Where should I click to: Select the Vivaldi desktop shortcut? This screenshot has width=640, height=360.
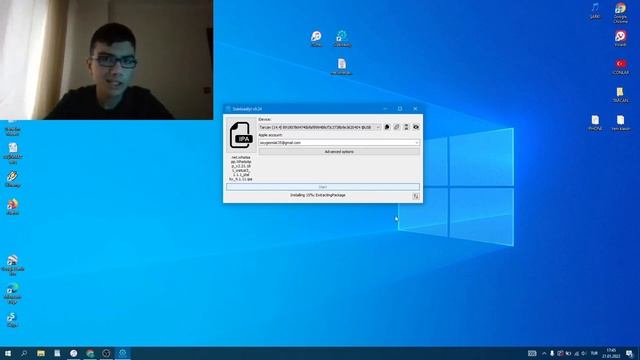tap(620, 38)
